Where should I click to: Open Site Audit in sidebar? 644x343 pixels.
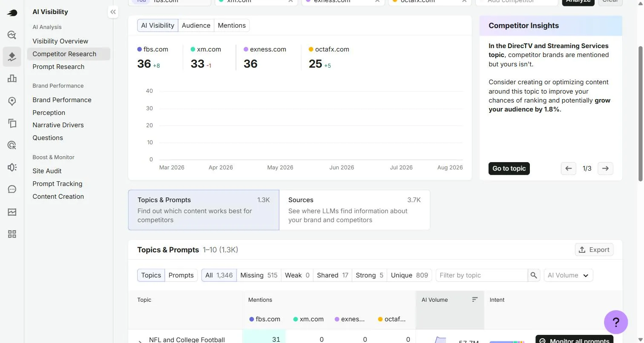click(47, 171)
